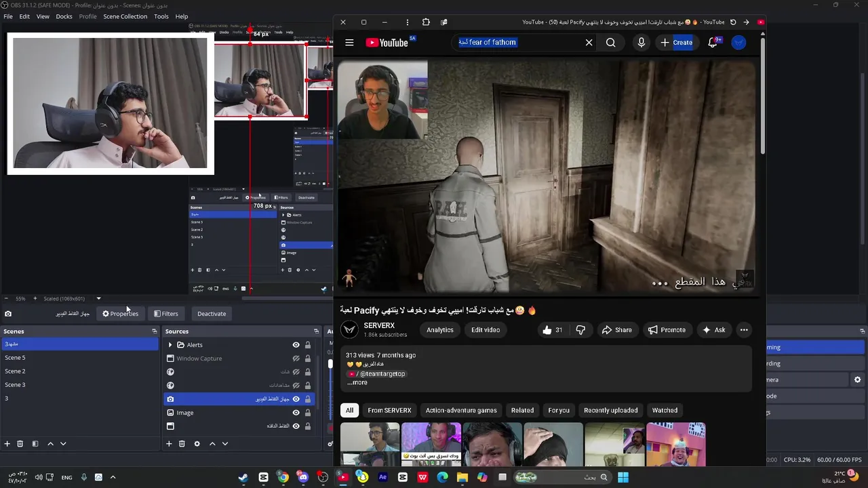Screen dimensions: 868x488
Task: Open the Scene Collection menu
Action: [x=125, y=16]
